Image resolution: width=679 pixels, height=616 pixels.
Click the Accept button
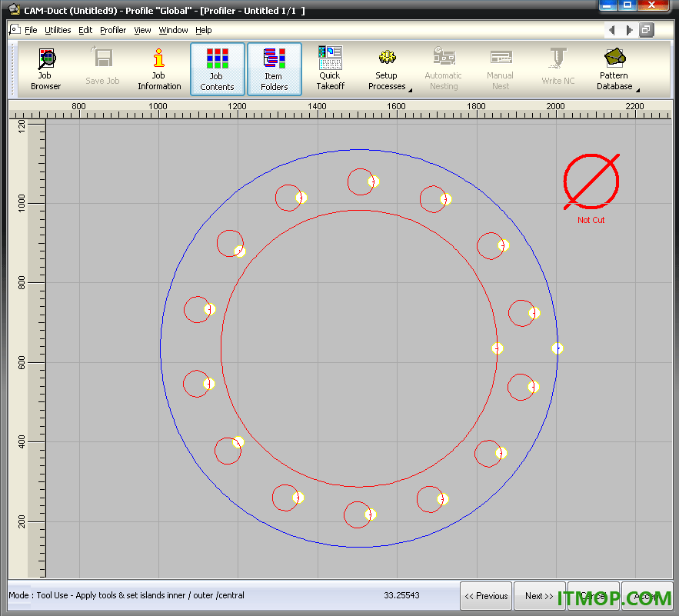tap(647, 596)
